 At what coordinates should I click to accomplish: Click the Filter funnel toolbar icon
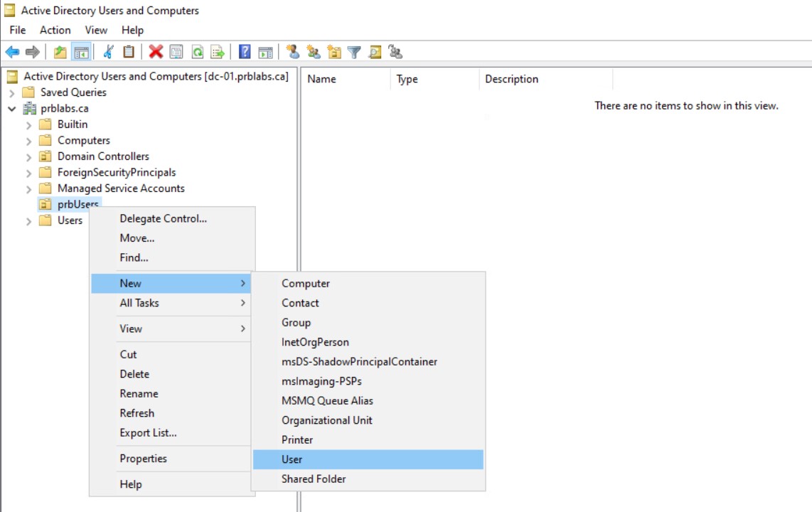coord(353,52)
